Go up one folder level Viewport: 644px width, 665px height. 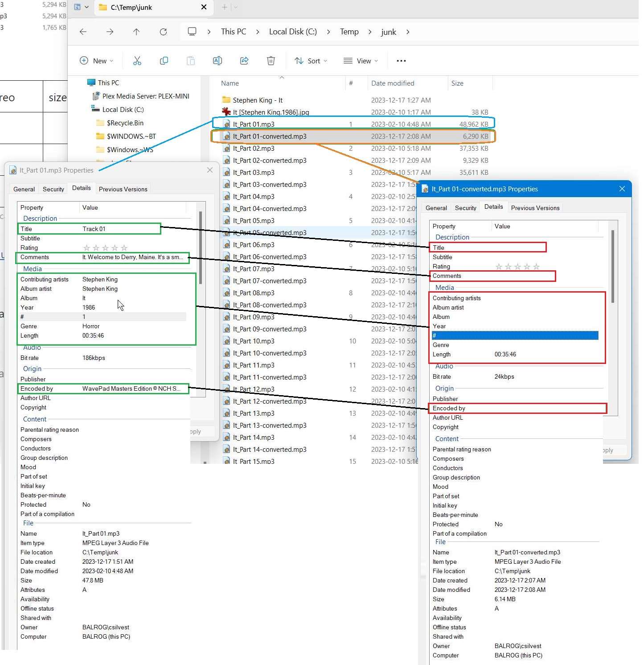pyautogui.click(x=136, y=32)
